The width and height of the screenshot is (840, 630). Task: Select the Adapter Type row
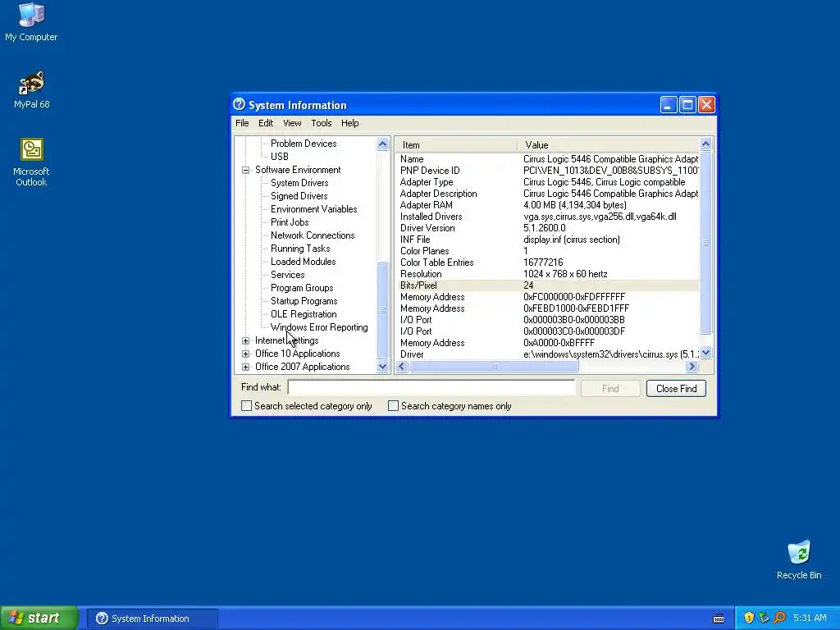pos(547,182)
